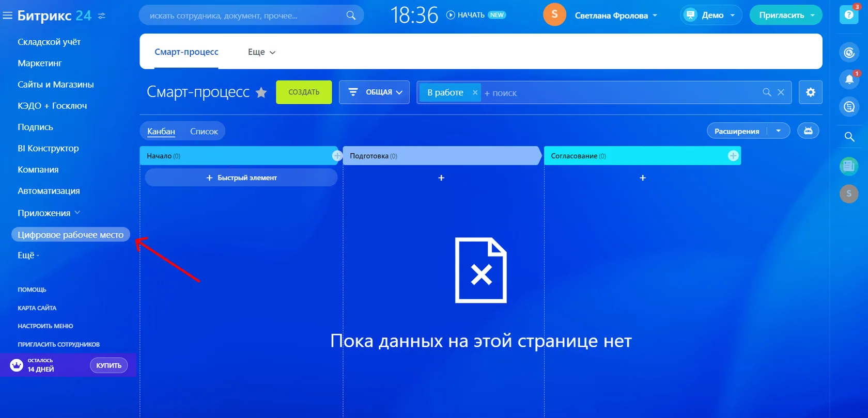Clear the filter with the X icon
This screenshot has width=868, height=418.
point(781,92)
